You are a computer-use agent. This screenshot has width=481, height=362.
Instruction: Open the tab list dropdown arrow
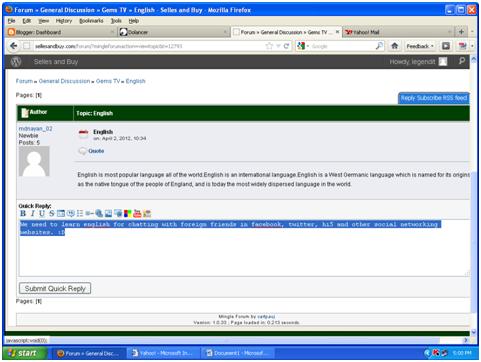[x=472, y=32]
